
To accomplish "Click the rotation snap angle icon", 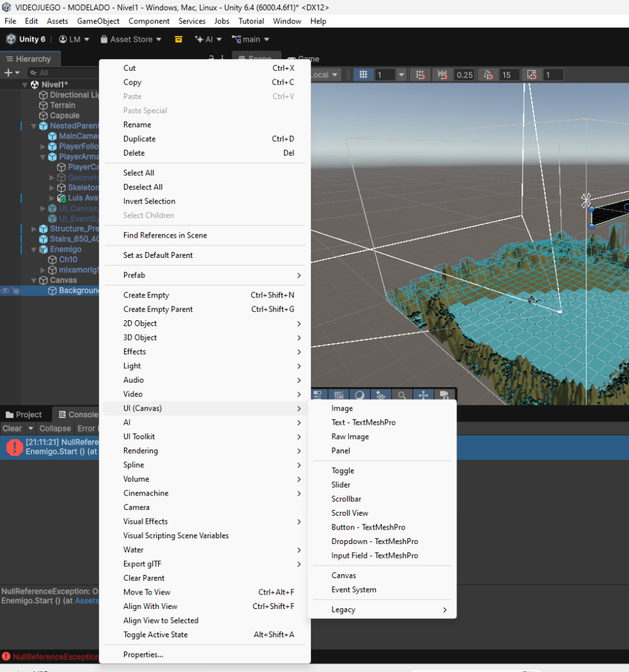I will point(488,75).
